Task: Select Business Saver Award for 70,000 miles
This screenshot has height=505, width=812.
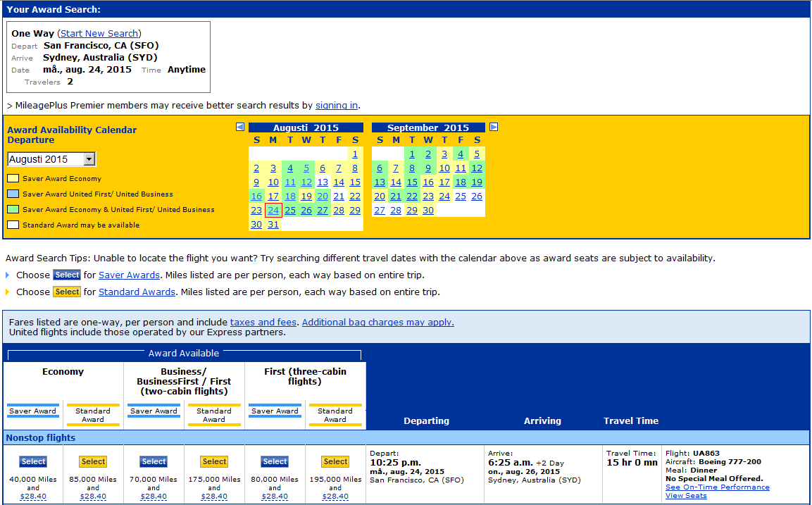Action: coord(154,462)
